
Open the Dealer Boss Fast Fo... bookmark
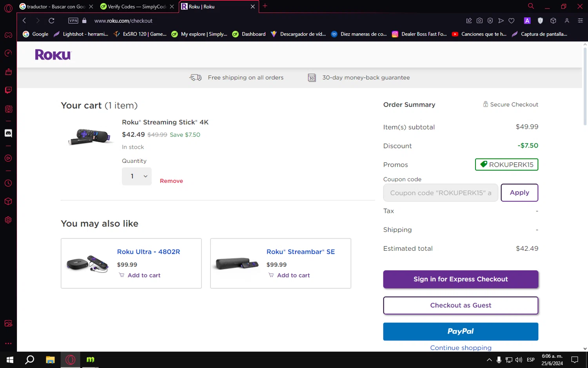pyautogui.click(x=419, y=34)
